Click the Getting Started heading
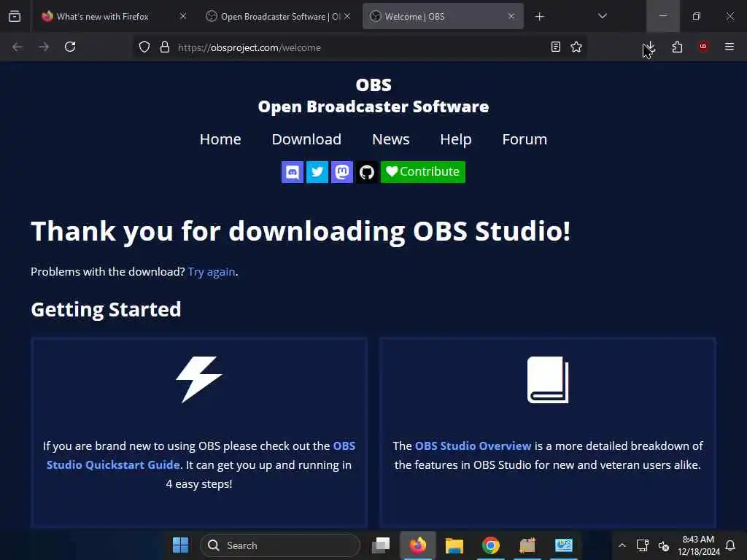 coord(106,309)
